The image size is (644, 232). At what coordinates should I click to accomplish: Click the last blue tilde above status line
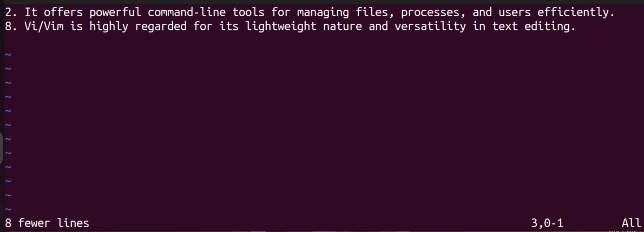(x=9, y=209)
